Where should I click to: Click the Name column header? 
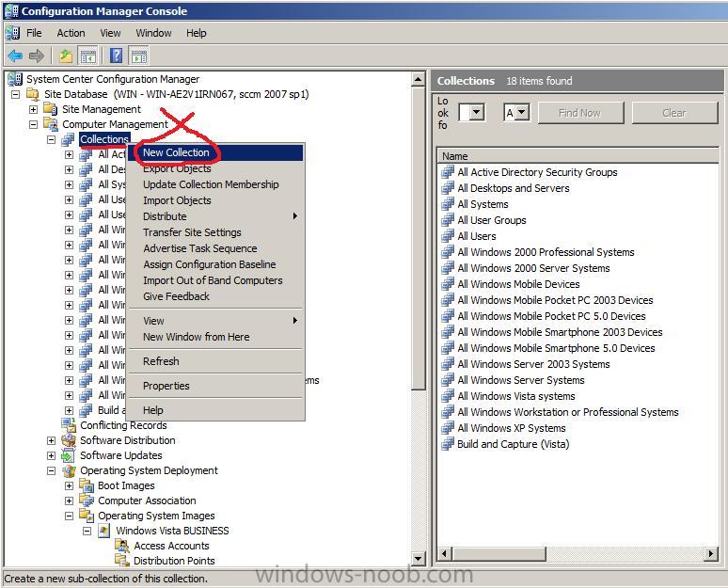pyautogui.click(x=578, y=156)
